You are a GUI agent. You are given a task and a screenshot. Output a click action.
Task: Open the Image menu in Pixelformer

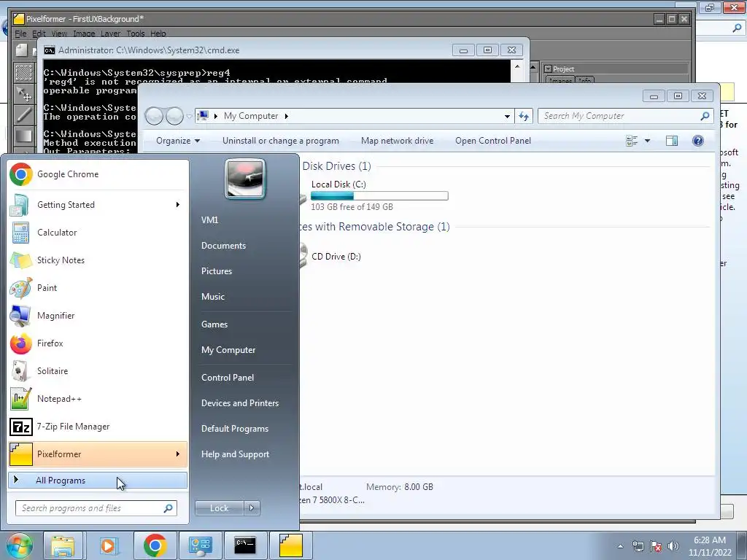click(x=84, y=34)
